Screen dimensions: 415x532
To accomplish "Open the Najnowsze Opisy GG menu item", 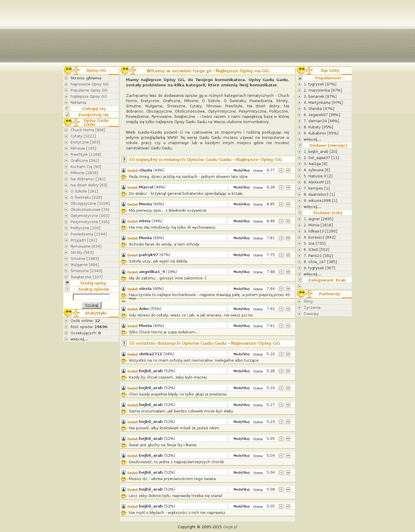I will [89, 84].
